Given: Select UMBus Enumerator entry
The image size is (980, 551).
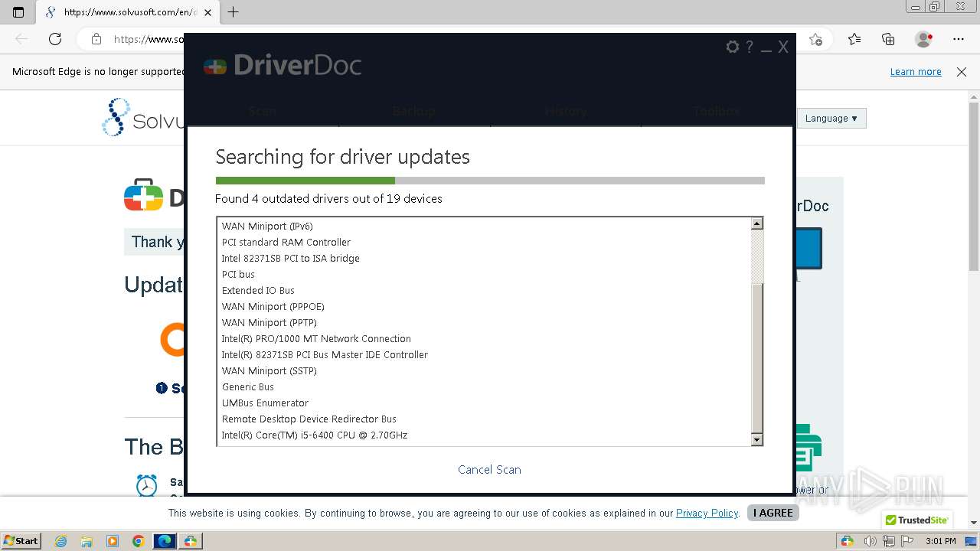Looking at the screenshot, I should click(x=265, y=403).
